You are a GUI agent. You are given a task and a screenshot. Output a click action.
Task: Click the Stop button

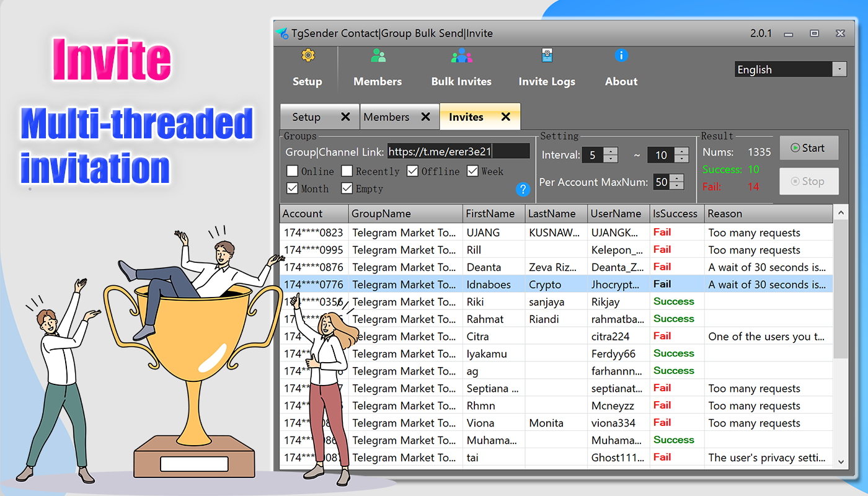pos(809,182)
